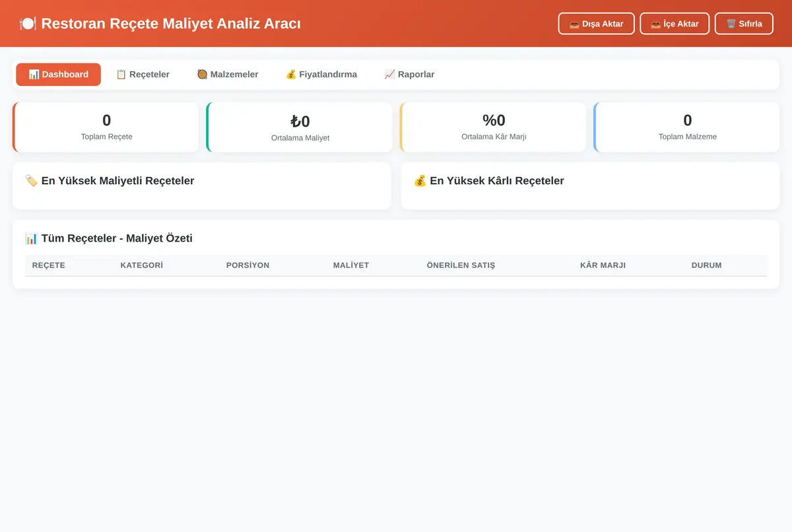This screenshot has width=792, height=532.
Task: Export data with Dışa Aktar button
Action: 597,24
